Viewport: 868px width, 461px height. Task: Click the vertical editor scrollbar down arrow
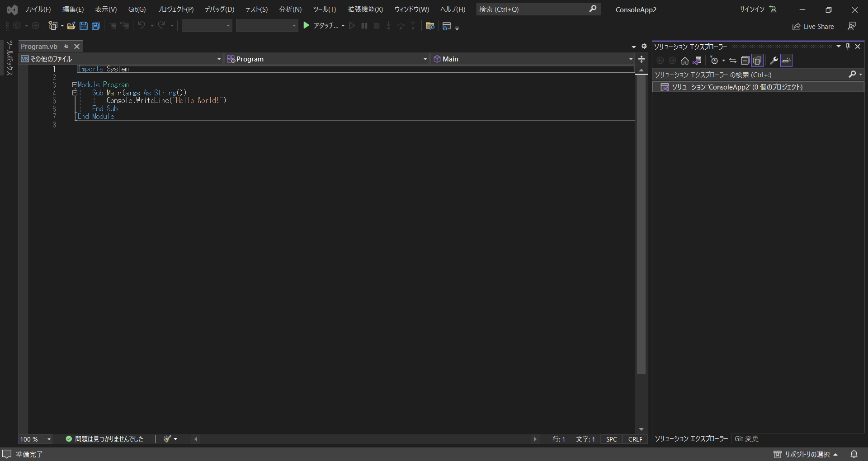pos(642,429)
